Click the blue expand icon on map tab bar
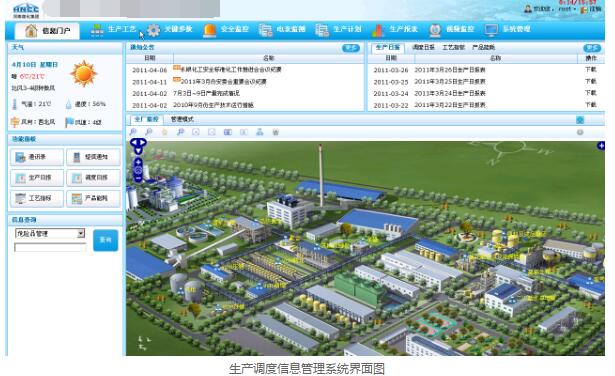Viewport: 615px width, 376px height. click(x=580, y=120)
